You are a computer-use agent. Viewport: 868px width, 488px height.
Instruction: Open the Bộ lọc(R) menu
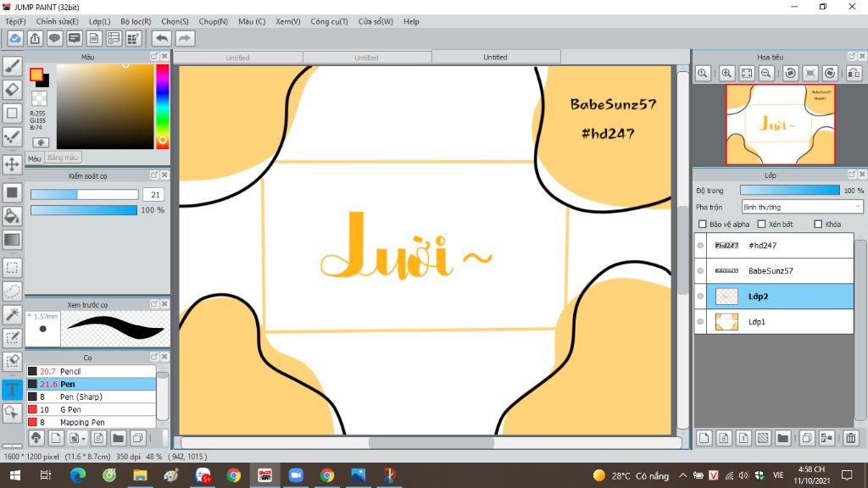point(136,21)
